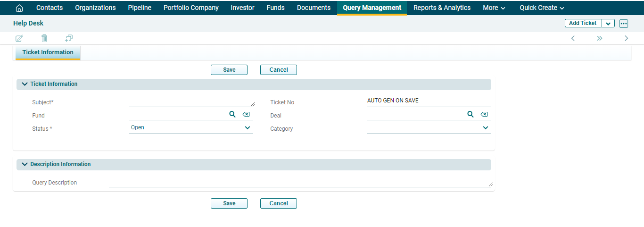Switch to the Portfolio Company tab
Viewport: 644px width, 227px height.
(191, 8)
